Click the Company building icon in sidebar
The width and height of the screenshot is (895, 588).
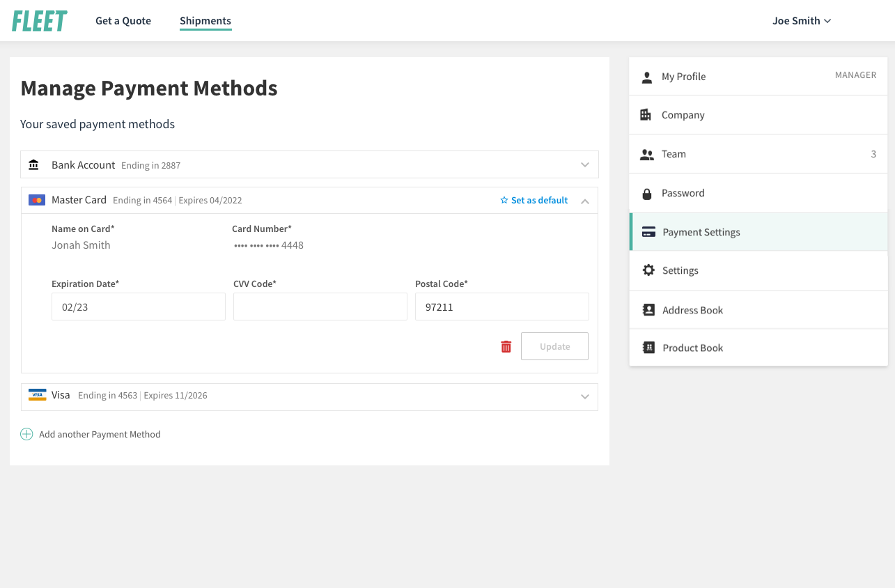pyautogui.click(x=646, y=115)
